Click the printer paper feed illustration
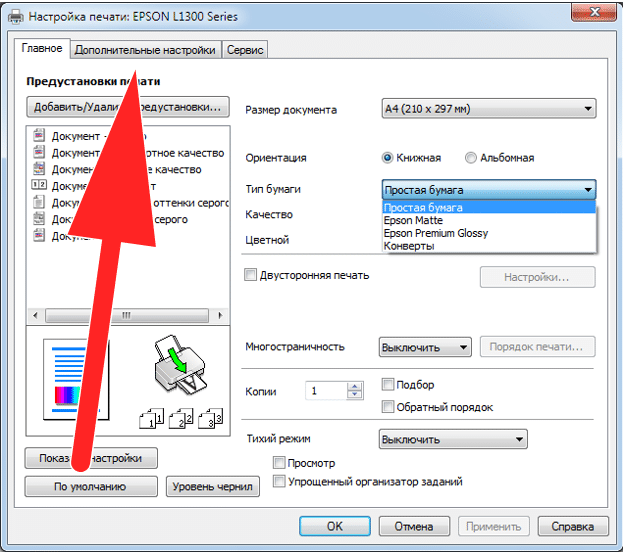The image size is (623, 552). click(180, 365)
